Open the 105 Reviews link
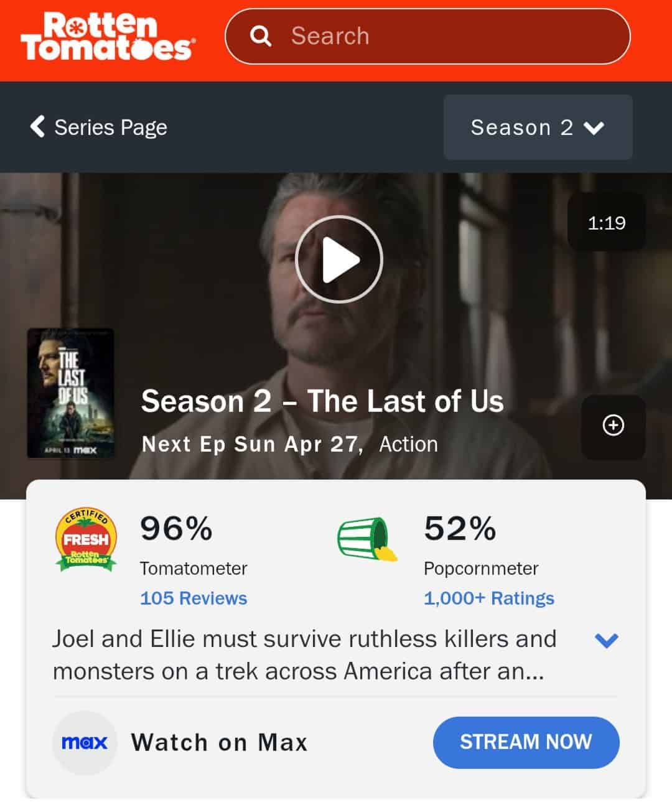Viewport: 672px width, 805px height. [194, 598]
